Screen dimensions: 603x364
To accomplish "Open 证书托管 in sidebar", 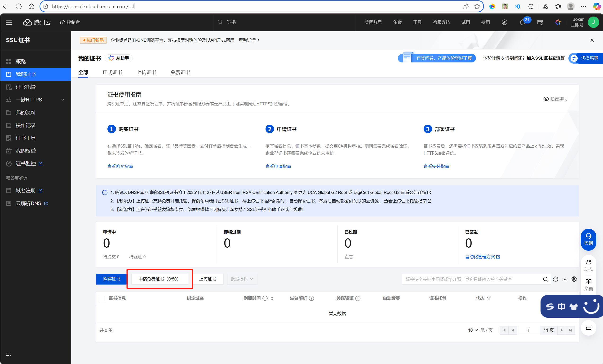I will tap(26, 87).
